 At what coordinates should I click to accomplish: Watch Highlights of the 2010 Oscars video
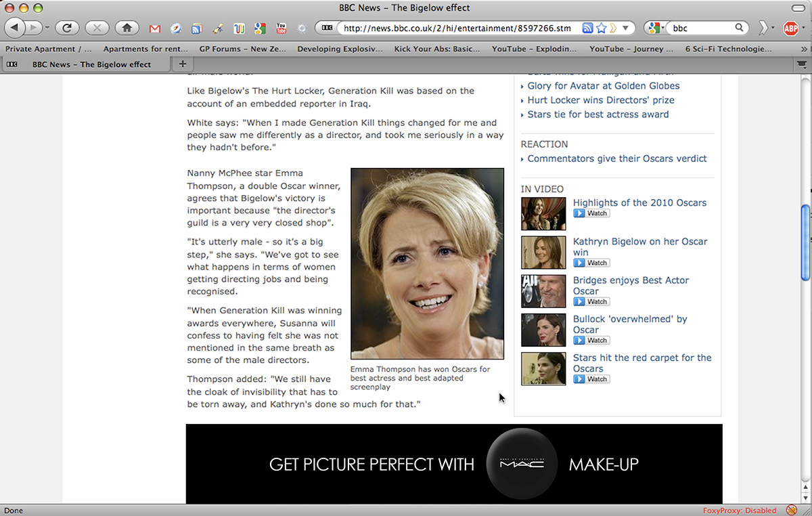pyautogui.click(x=591, y=213)
